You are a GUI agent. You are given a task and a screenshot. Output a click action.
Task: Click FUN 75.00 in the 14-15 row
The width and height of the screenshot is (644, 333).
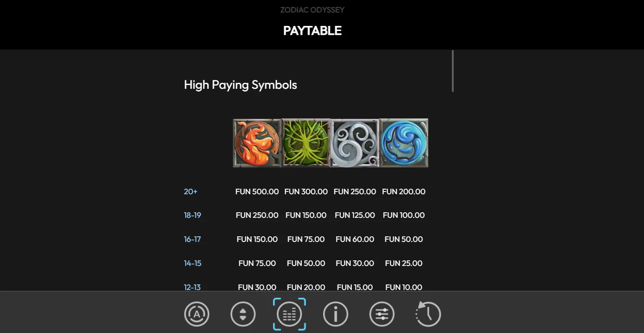tap(257, 263)
